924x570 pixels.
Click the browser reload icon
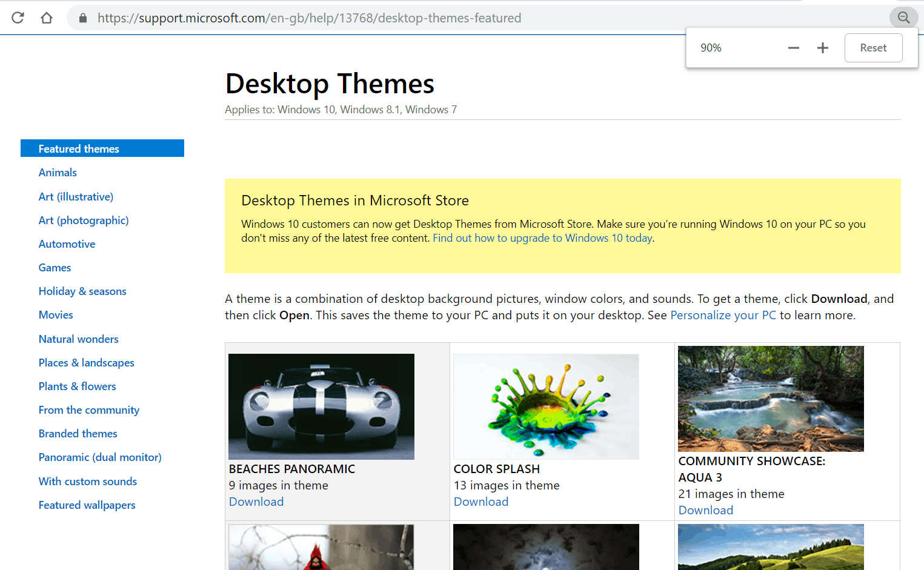[18, 18]
